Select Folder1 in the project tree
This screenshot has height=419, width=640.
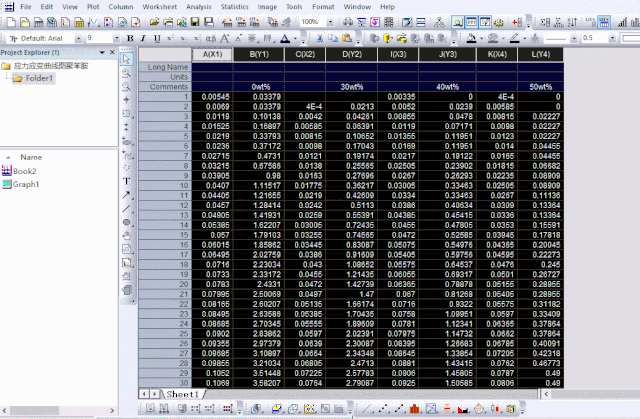tap(34, 78)
